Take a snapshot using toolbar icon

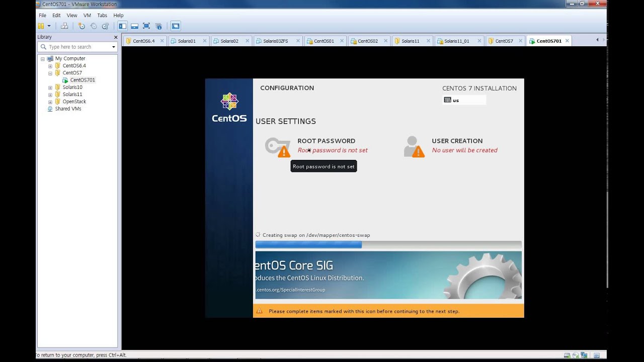(82, 26)
